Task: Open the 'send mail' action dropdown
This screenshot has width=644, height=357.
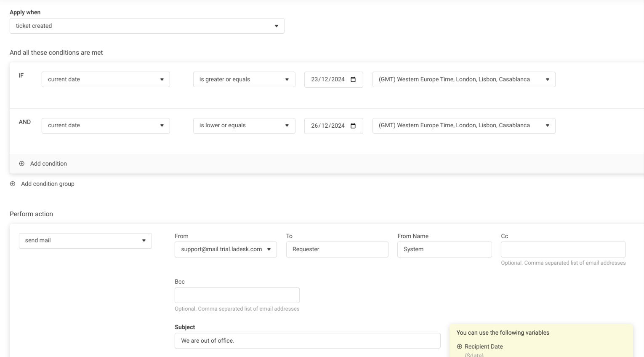Action: point(85,241)
